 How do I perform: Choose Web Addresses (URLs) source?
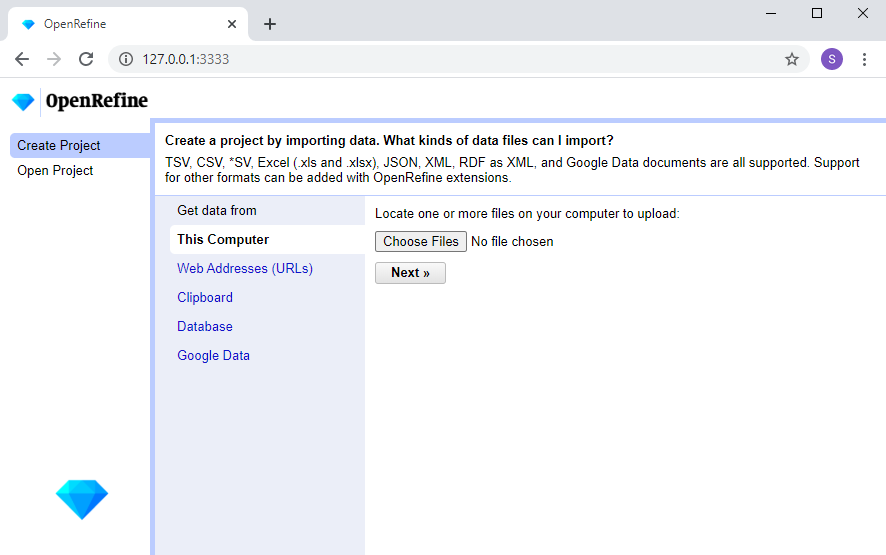[245, 268]
